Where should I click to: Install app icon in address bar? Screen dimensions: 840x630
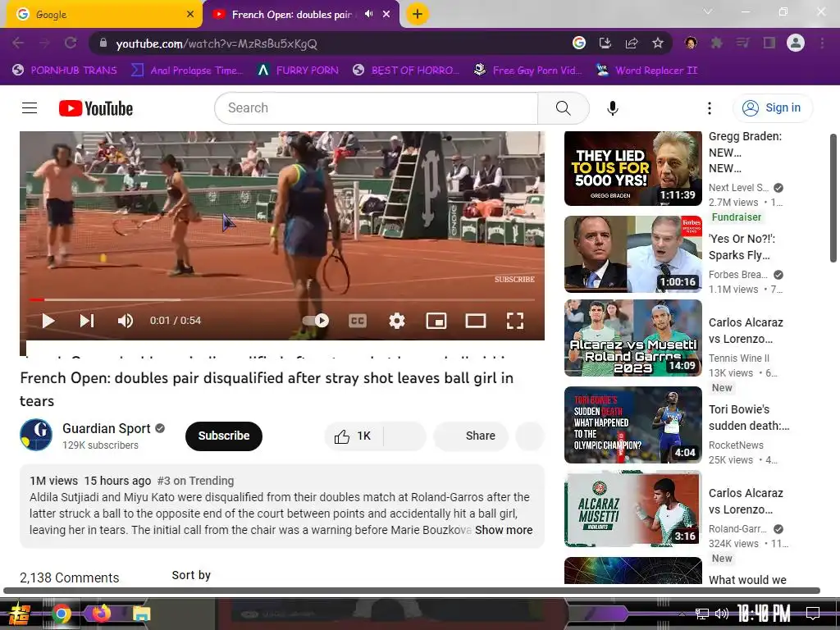coord(605,43)
